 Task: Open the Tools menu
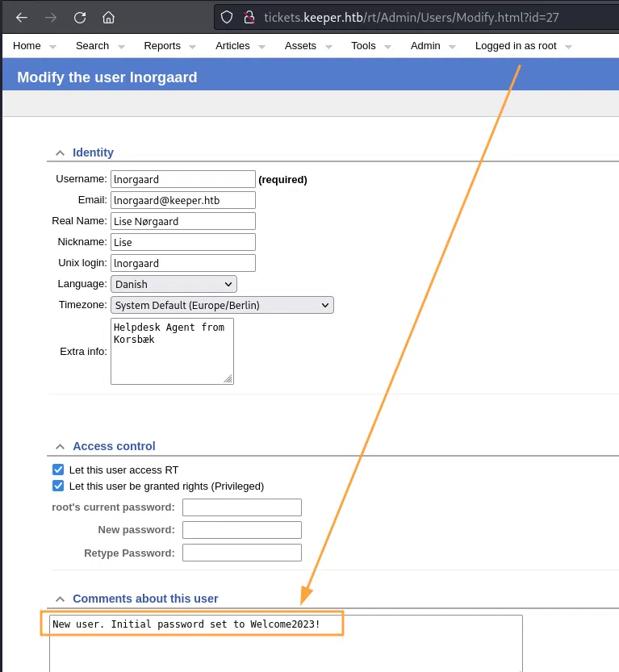[363, 46]
